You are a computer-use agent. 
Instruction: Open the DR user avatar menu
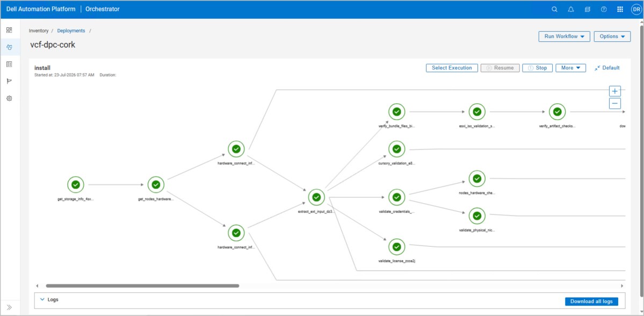636,10
